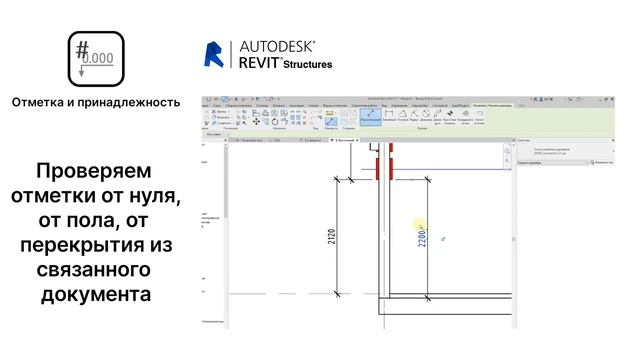Activate the Copy tool in Modify panel
Image resolution: width=640 pixels, height=360 pixels.
click(x=265, y=121)
